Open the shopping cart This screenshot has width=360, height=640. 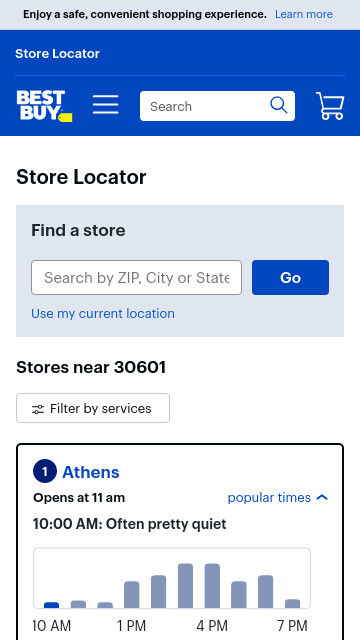click(x=330, y=106)
